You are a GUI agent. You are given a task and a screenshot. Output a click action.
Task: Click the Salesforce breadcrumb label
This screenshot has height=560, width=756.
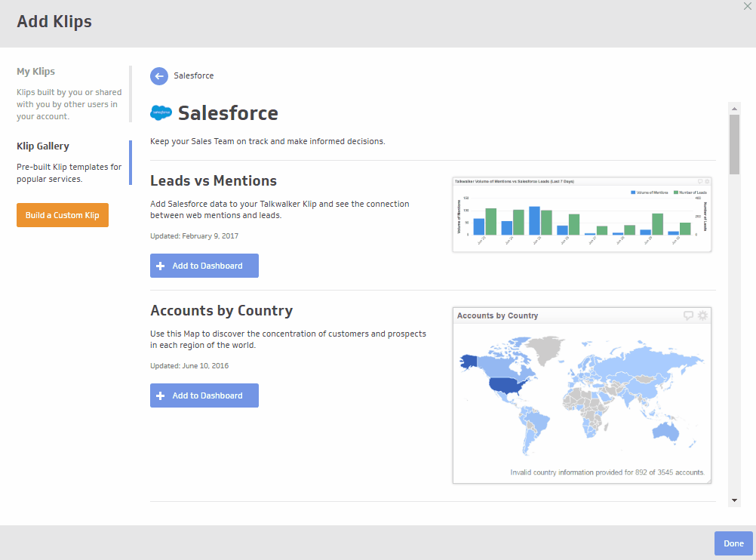click(194, 75)
